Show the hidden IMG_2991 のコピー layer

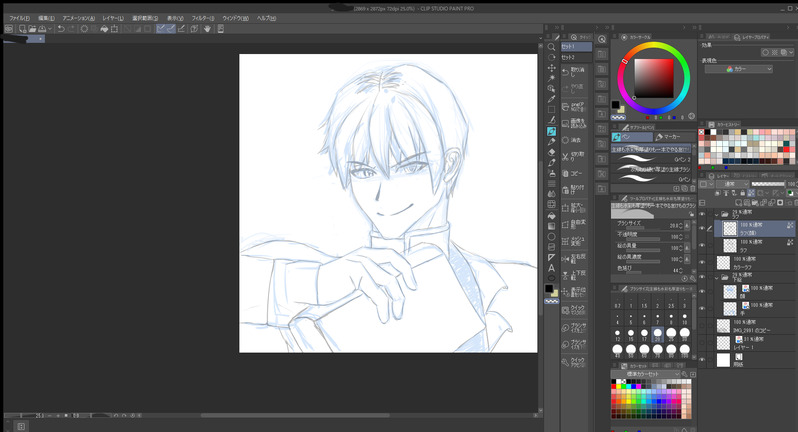tap(702, 326)
